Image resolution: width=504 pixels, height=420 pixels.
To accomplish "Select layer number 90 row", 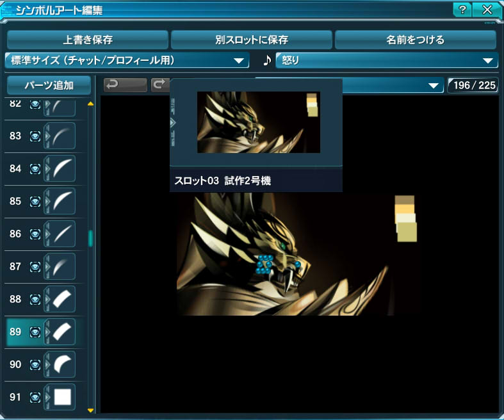I will coord(45,364).
